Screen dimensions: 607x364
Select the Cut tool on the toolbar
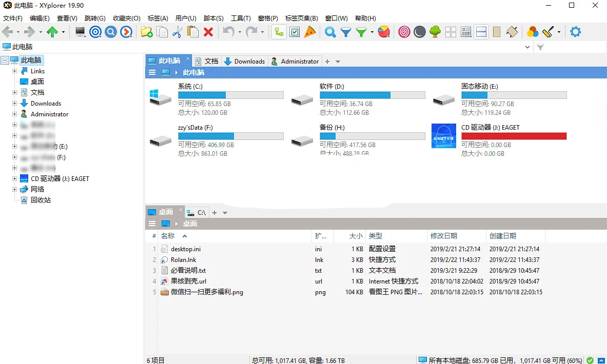pos(177,32)
